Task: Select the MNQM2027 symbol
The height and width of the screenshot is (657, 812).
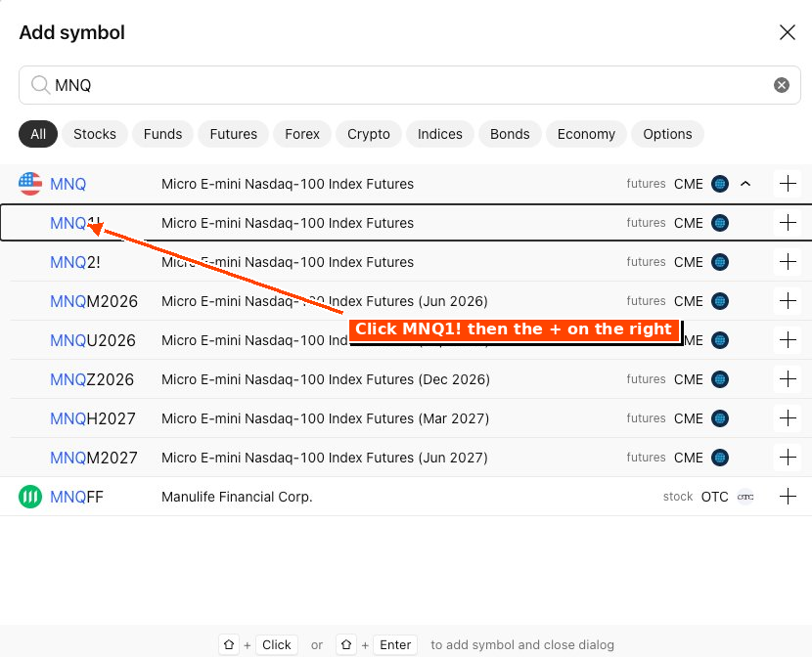Action: [x=94, y=458]
